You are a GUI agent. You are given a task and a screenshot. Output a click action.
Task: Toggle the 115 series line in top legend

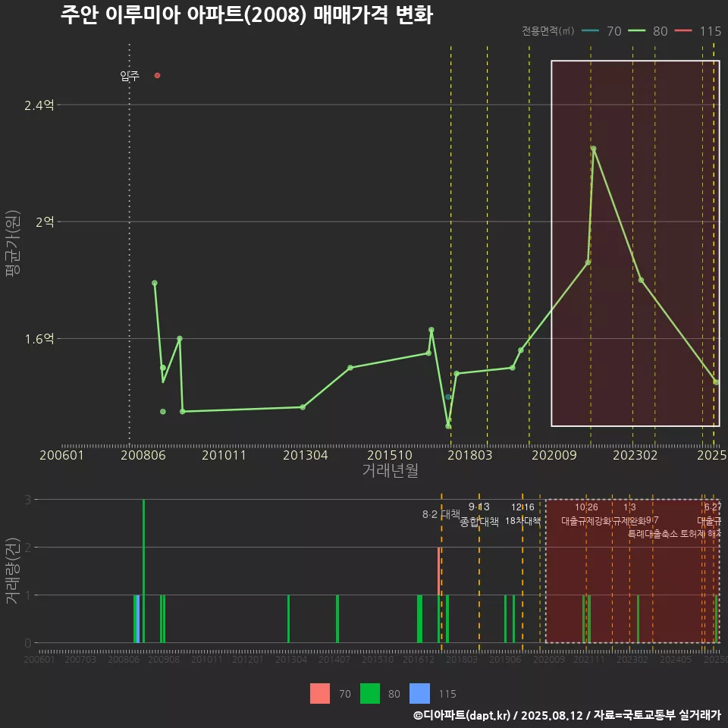683,31
